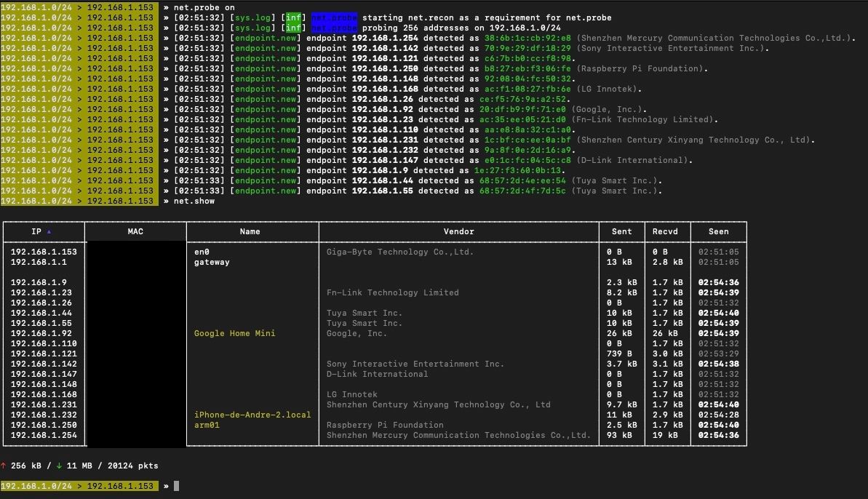The image size is (868, 499).
Task: Click the '3.1 kB' received value
Action: pos(668,364)
